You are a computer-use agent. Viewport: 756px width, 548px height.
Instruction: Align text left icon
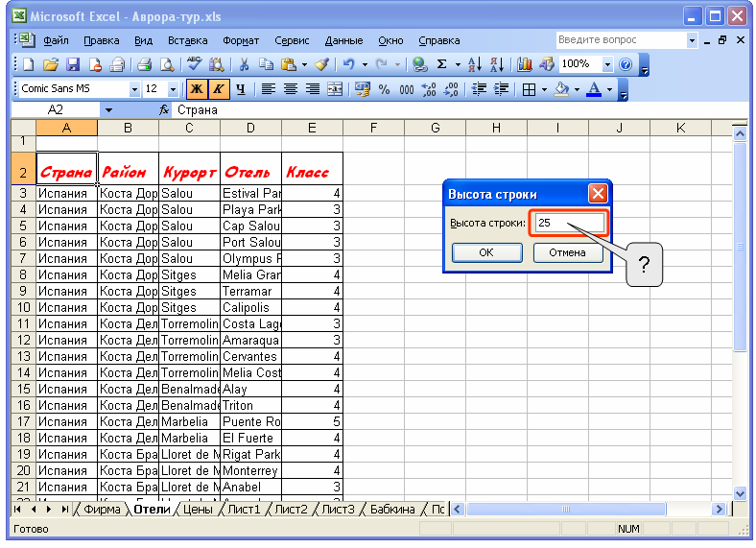[x=268, y=89]
